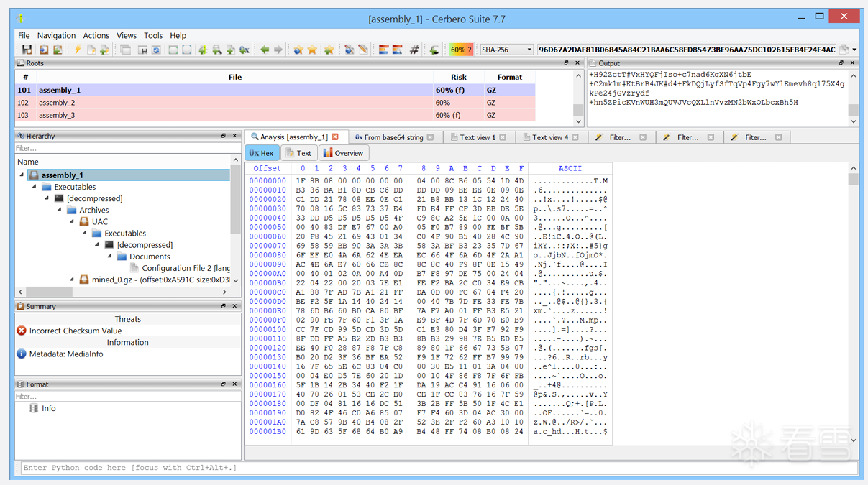The image size is (868, 485).
Task: Click the green back arrow icon
Action: tap(265, 50)
